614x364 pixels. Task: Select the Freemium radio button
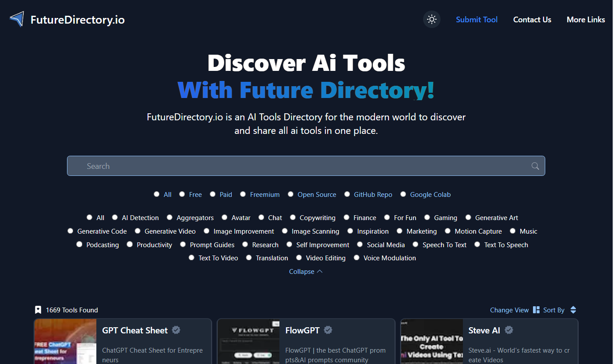(x=243, y=194)
